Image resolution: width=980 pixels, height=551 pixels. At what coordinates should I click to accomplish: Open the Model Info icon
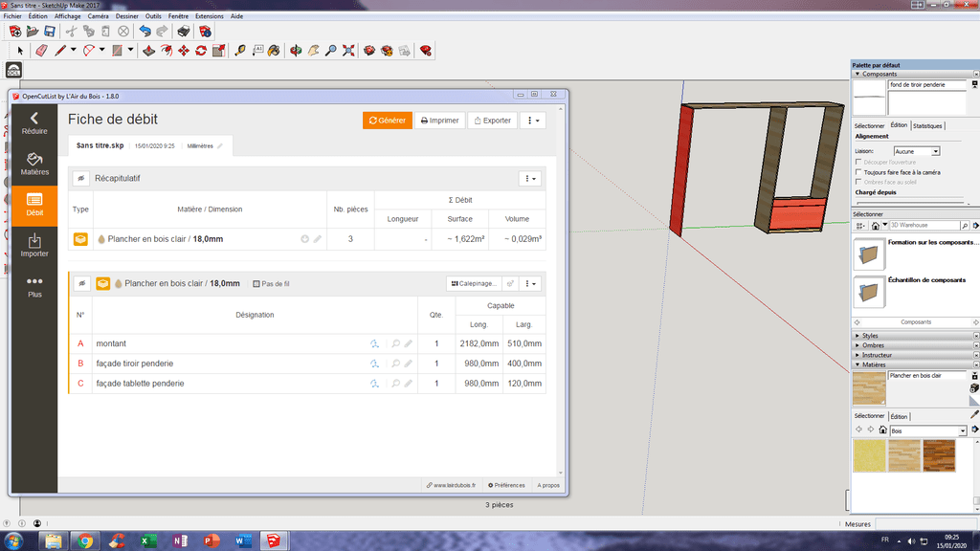click(x=205, y=32)
